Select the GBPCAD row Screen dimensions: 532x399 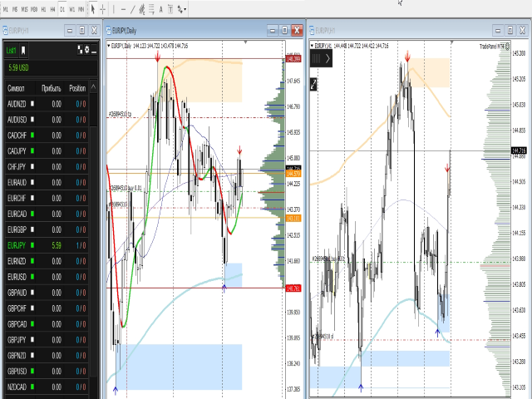[x=47, y=324]
